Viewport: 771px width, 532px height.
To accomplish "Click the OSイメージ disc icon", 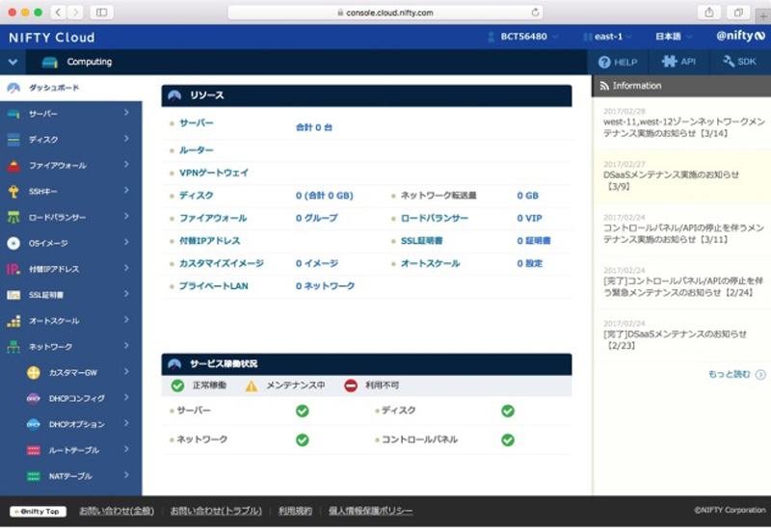I will [x=13, y=243].
